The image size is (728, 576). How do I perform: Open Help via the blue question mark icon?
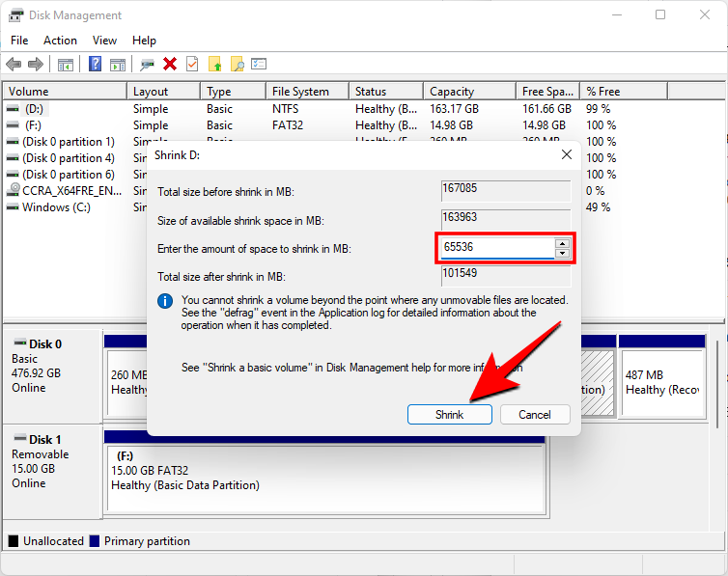[x=96, y=64]
